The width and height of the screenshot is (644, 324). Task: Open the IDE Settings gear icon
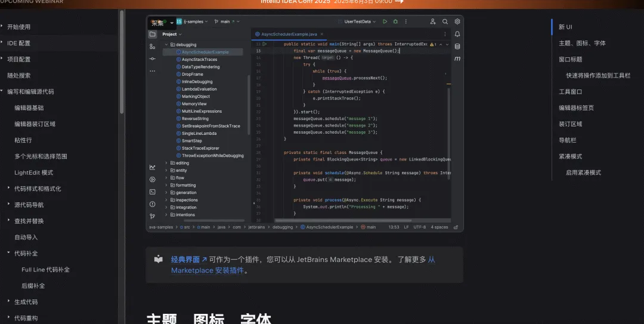(x=457, y=21)
